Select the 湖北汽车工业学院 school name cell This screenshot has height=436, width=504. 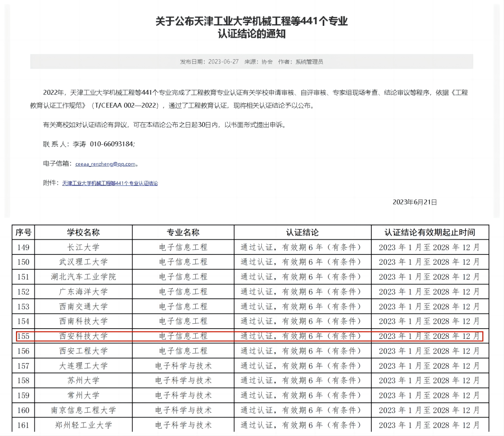click(x=84, y=277)
